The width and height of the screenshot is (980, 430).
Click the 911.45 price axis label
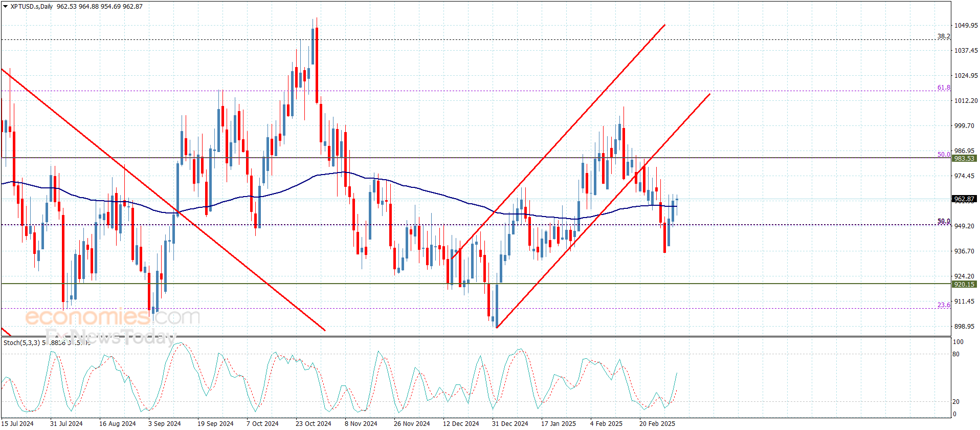click(x=964, y=302)
